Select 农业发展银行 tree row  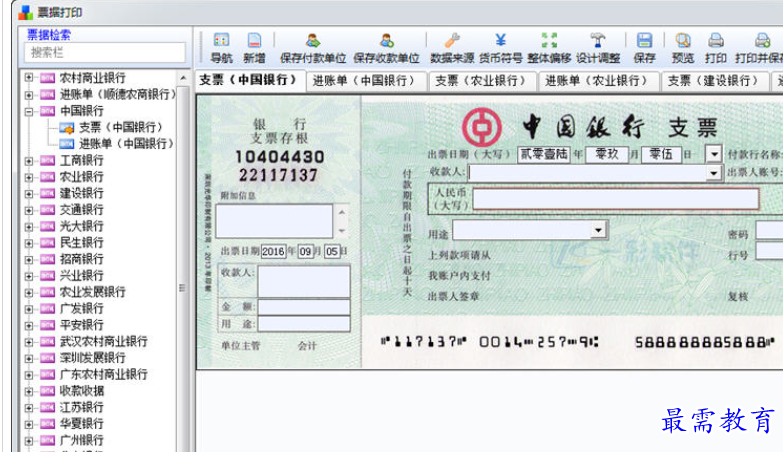coord(93,292)
